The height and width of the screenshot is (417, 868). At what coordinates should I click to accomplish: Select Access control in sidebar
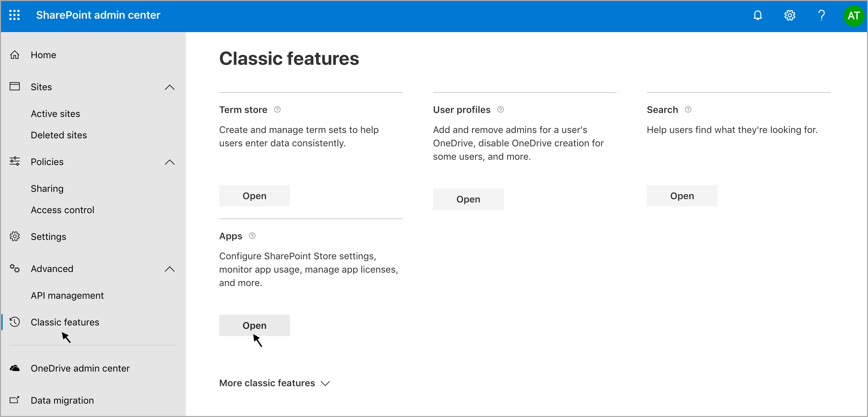62,210
